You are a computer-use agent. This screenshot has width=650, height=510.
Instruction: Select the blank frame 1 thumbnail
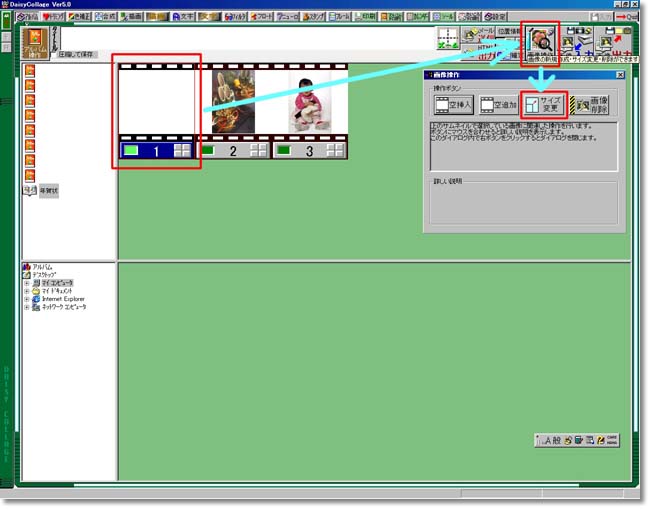click(156, 102)
